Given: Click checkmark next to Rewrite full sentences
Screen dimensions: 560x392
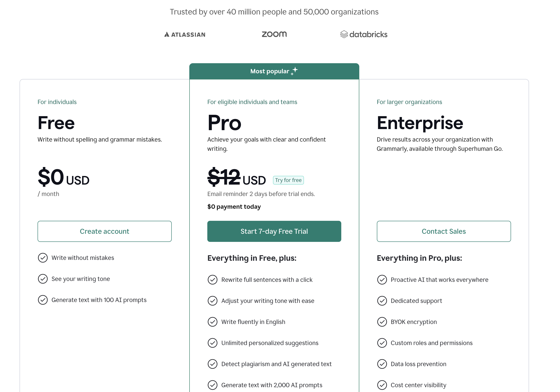Looking at the screenshot, I should pos(212,280).
